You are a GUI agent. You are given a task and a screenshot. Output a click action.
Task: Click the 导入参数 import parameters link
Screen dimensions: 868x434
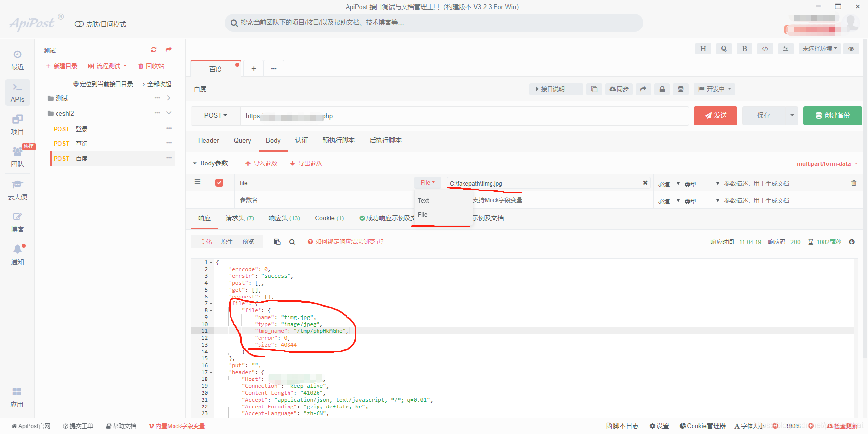(261, 163)
